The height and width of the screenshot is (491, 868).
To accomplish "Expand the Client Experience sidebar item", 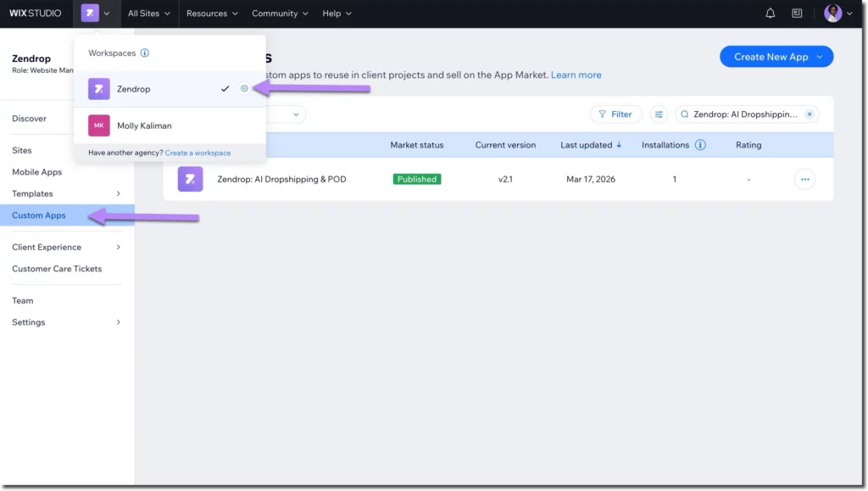I will [66, 247].
